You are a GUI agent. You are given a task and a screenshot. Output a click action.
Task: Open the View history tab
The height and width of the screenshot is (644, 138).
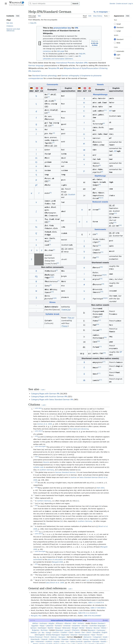point(98,16)
